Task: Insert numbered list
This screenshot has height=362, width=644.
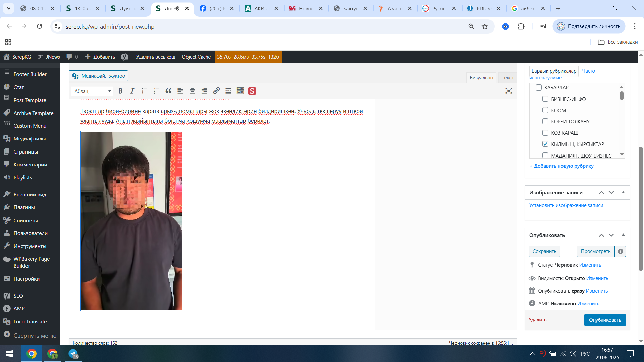Action: [x=156, y=91]
